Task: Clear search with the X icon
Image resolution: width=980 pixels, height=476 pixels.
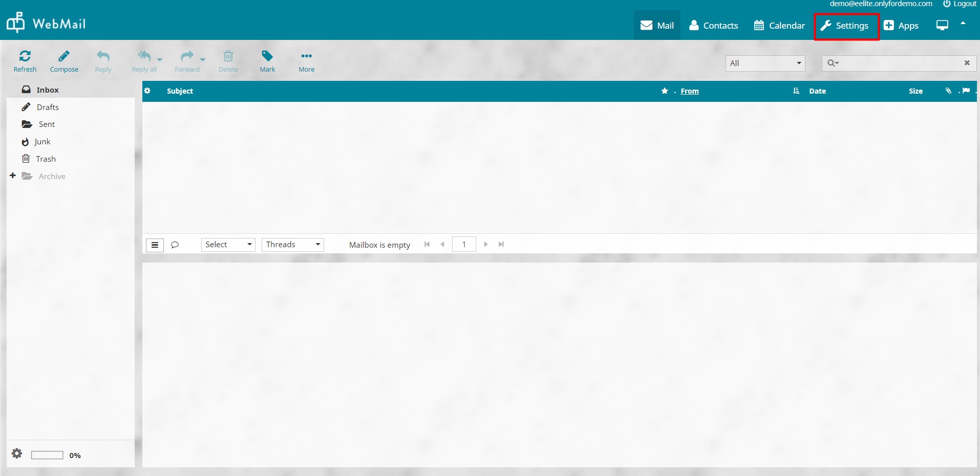Action: click(x=967, y=63)
